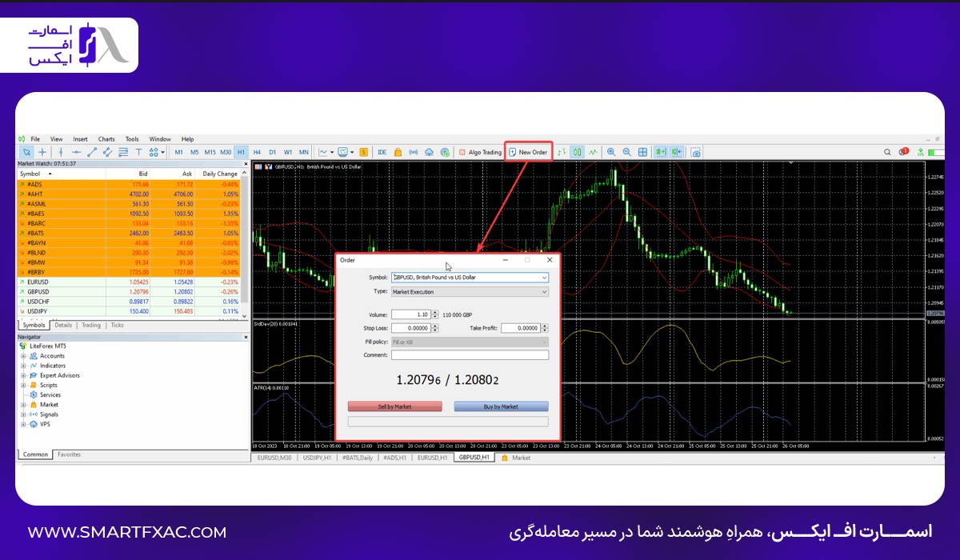Click the Volume input field in Order dialog
Viewport: 960px width, 560px height.
pos(410,314)
